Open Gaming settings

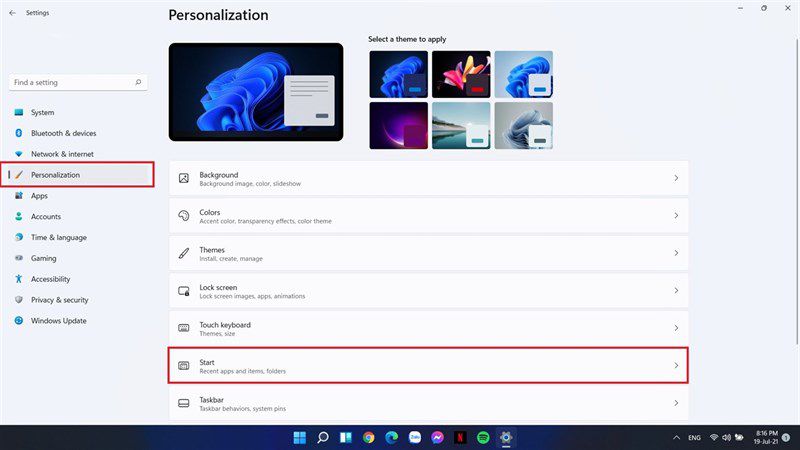pyautogui.click(x=78, y=259)
